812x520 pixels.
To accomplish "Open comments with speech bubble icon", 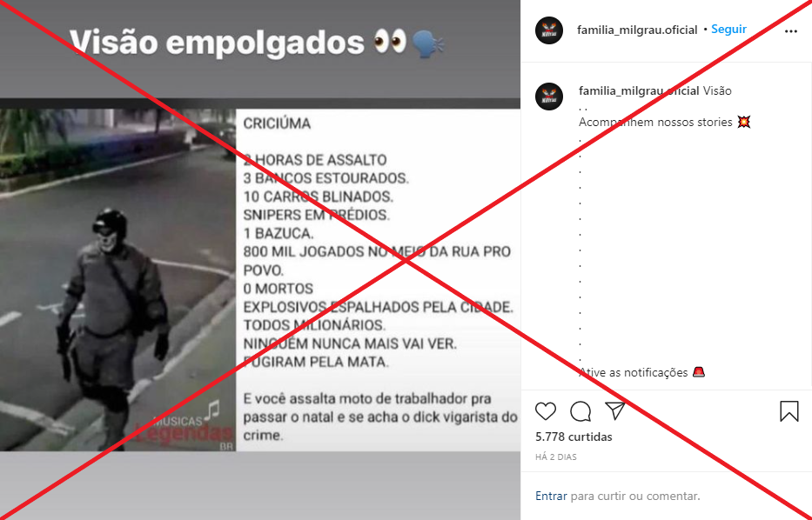I will coord(580,411).
